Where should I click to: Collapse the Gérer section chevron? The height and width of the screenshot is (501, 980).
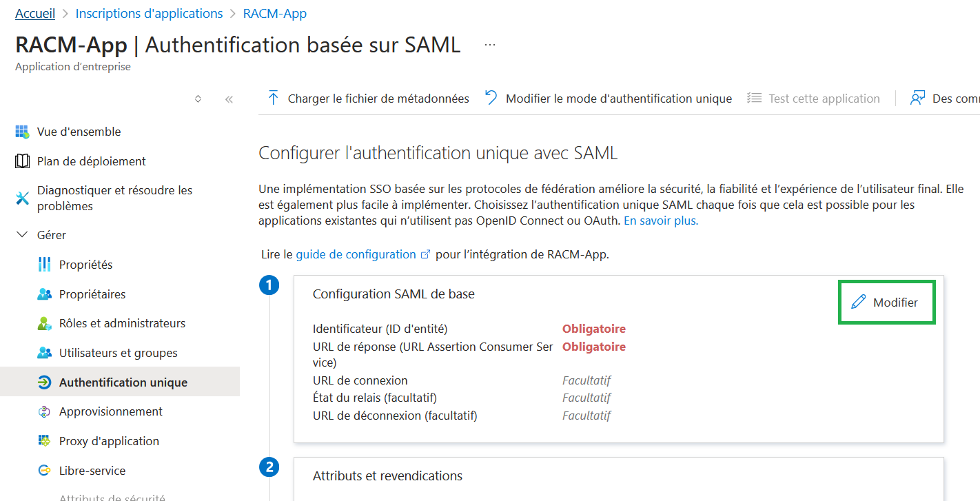pyautogui.click(x=22, y=235)
